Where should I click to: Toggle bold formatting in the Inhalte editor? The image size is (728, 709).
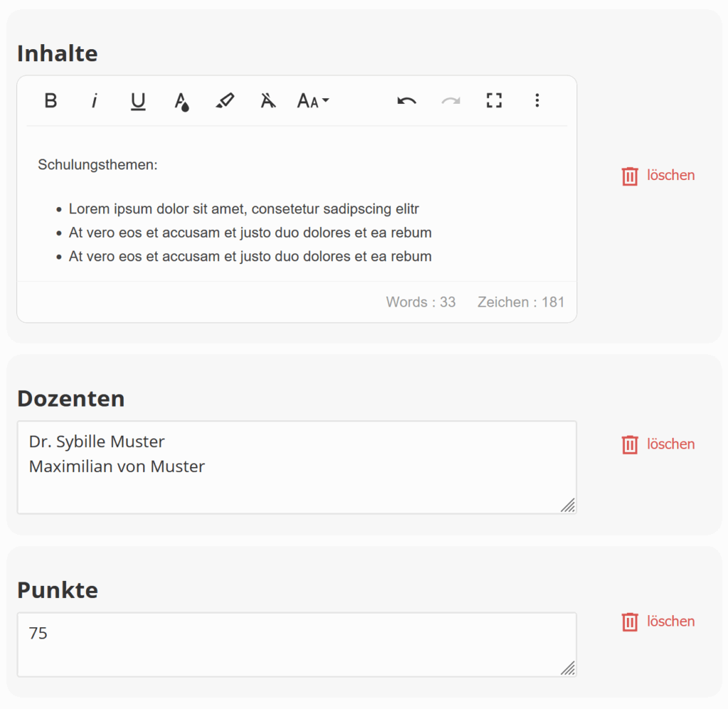50,101
